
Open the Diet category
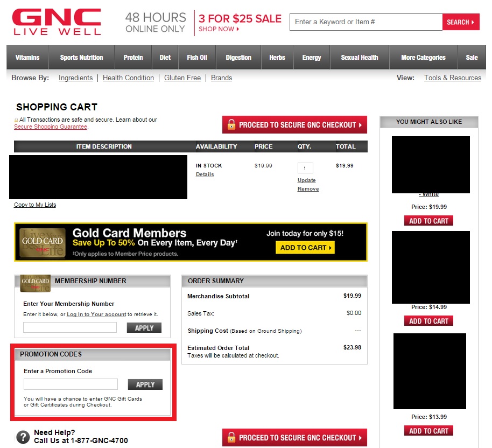tap(165, 58)
